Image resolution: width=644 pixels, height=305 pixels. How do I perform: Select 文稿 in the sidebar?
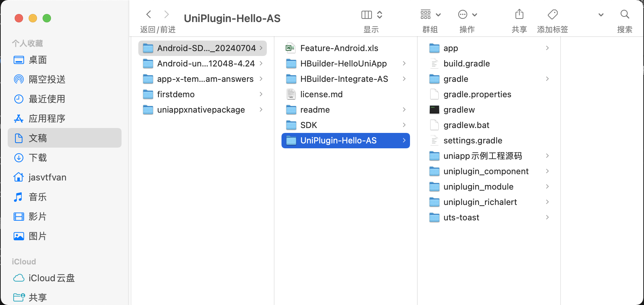(65, 138)
